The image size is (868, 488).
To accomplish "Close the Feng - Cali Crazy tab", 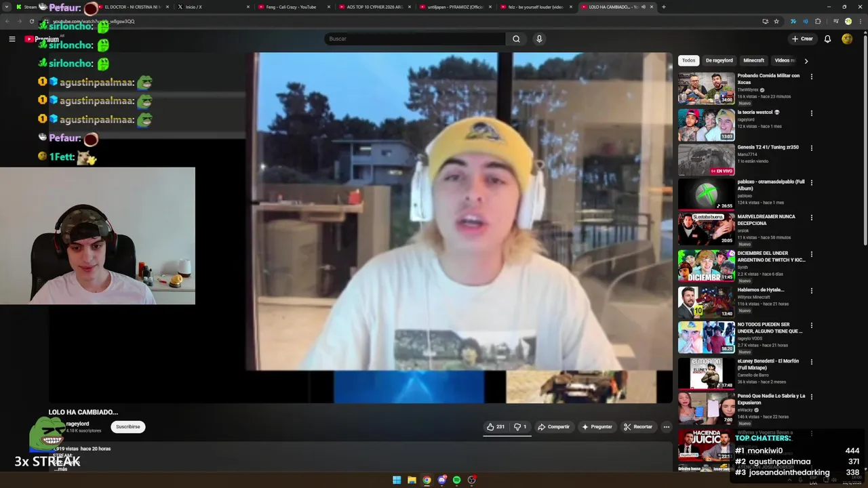I will (329, 7).
